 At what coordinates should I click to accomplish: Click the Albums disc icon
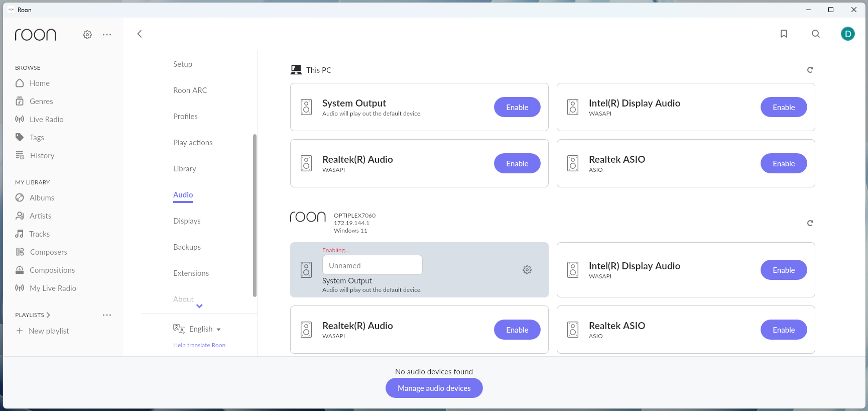point(20,197)
